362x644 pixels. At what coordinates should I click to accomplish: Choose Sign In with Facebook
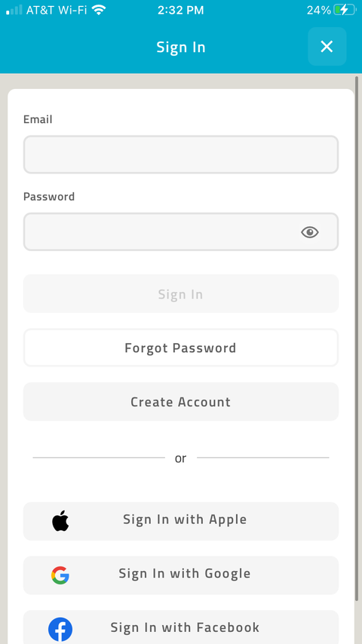pyautogui.click(x=181, y=627)
